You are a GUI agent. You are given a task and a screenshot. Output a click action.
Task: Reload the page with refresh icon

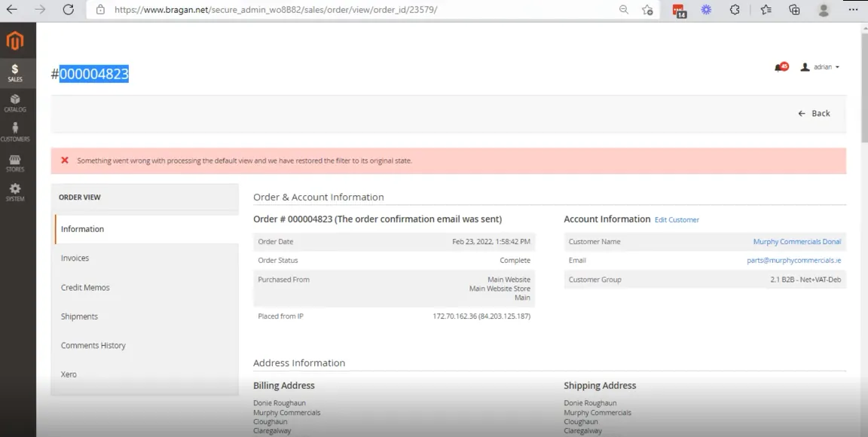(68, 9)
